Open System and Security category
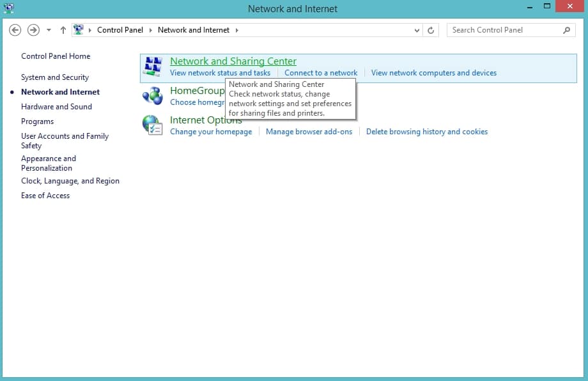The image size is (588, 381). coord(55,77)
